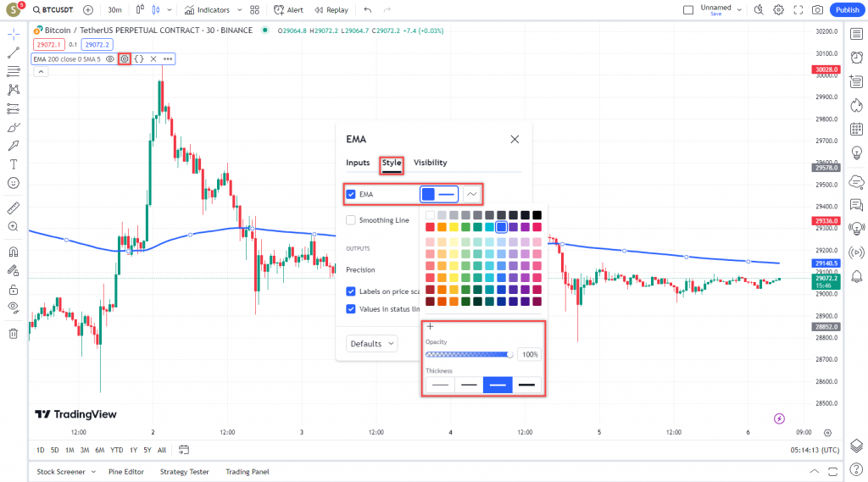
Task: Open the emoji icons tool
Action: tap(14, 183)
